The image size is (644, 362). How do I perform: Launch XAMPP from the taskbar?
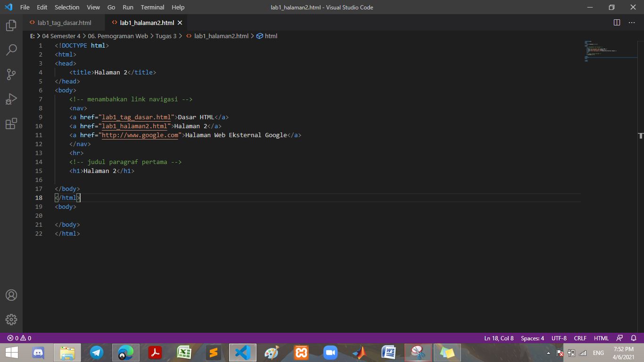[x=301, y=352]
